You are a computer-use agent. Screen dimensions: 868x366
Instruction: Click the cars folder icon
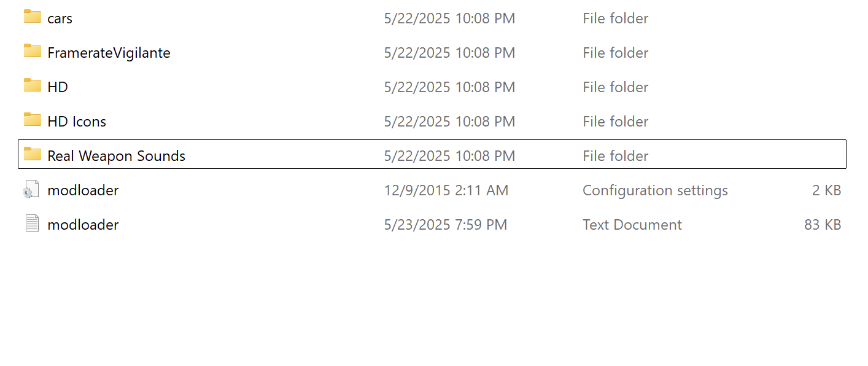(33, 17)
